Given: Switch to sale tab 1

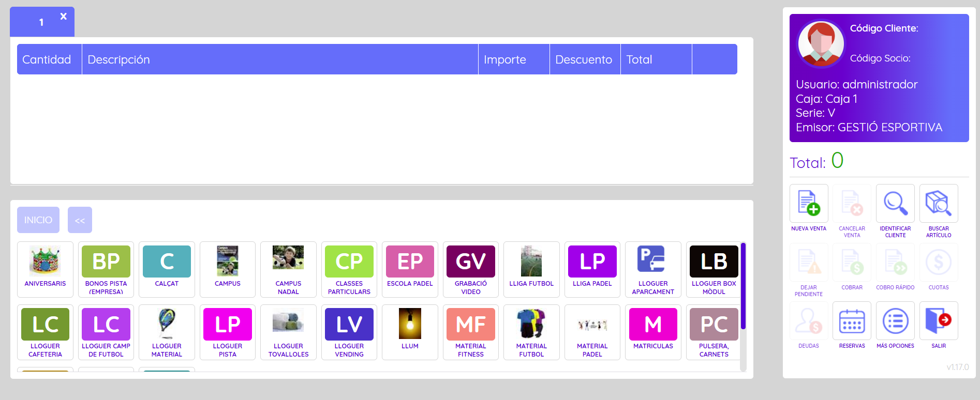Looking at the screenshot, I should 41,22.
